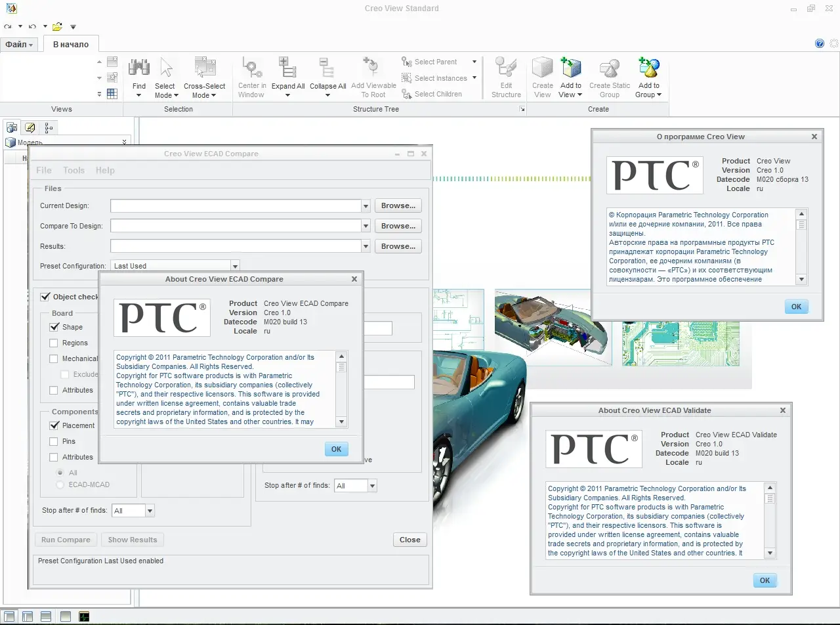Enable the Components Pins checkbox
This screenshot has width=840, height=625.
[54, 441]
